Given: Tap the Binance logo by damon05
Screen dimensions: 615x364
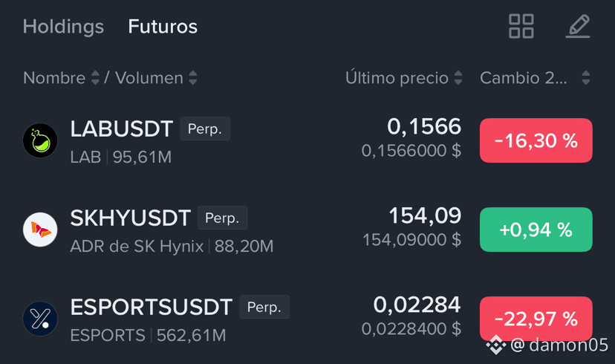Looking at the screenshot, I should point(495,345).
